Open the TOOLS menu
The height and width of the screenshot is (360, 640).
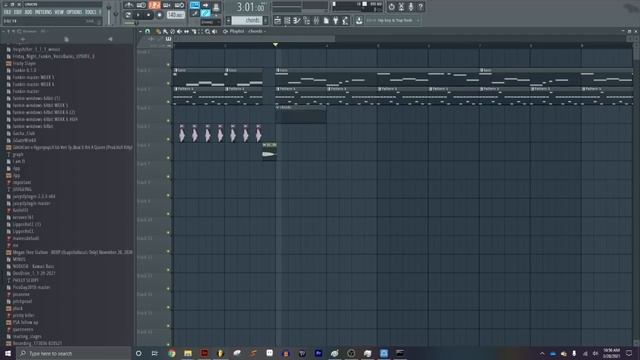tap(91, 12)
